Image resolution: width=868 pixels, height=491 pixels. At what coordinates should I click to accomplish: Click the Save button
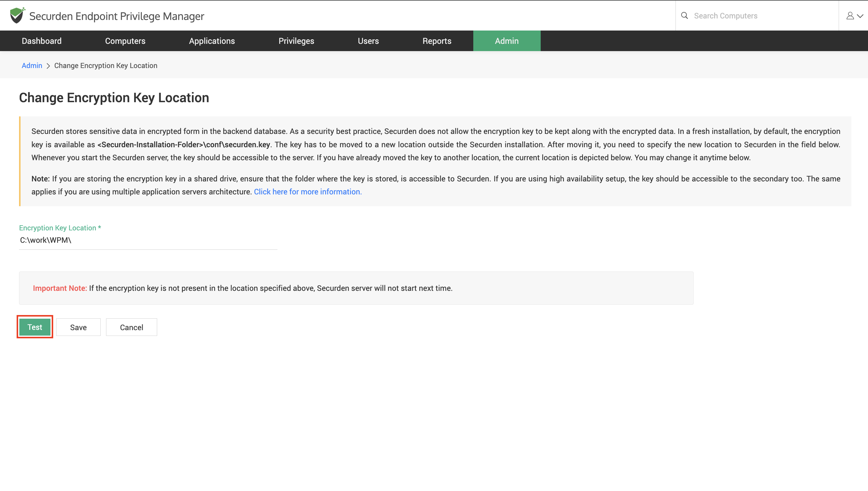[x=78, y=327]
